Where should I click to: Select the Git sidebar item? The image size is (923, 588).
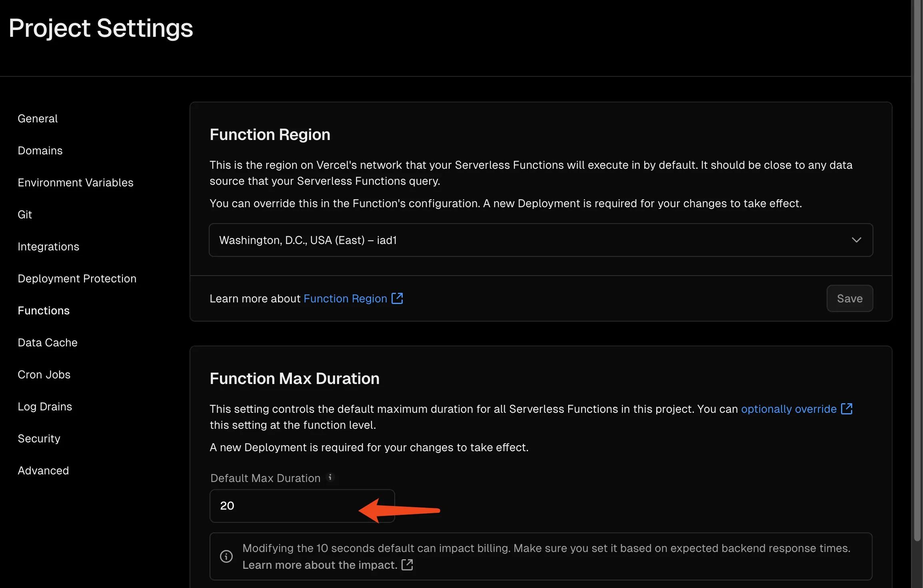pos(25,214)
